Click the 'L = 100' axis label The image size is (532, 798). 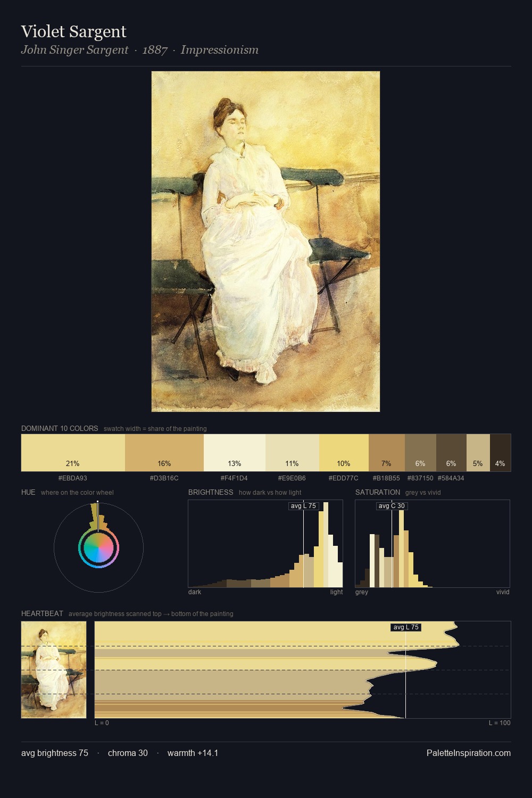[500, 723]
